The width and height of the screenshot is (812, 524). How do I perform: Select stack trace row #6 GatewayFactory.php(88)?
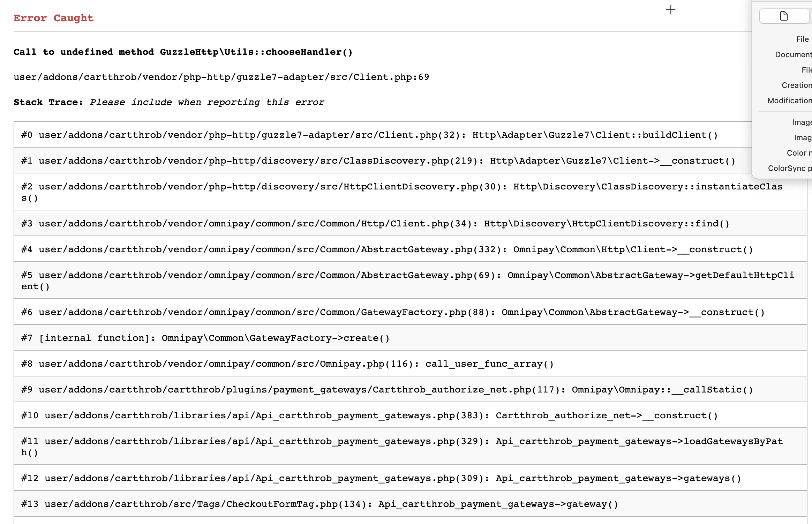392,312
